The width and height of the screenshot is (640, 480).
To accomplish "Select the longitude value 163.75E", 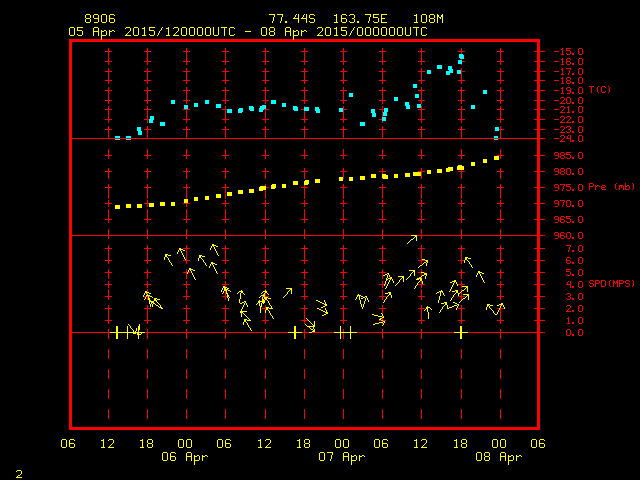I will click(x=360, y=19).
